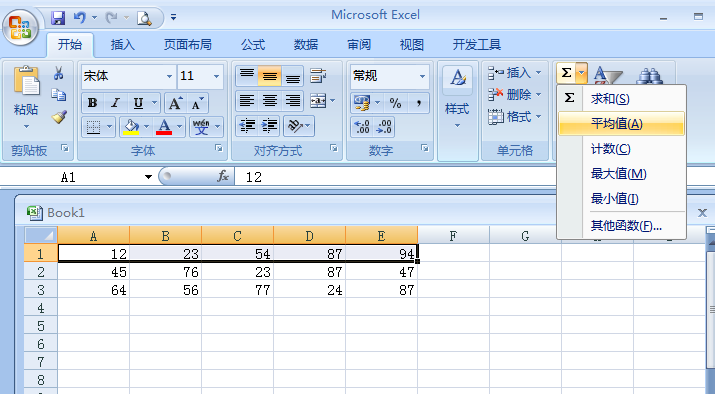
Task: Select 最大值(M) in the dropdown menu
Action: (621, 174)
